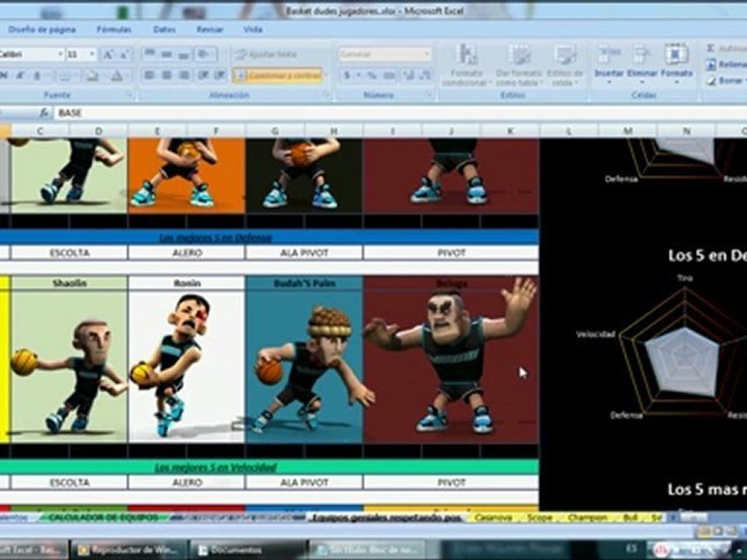Open Dar formato como tabla gallery
747x560 pixels.
[x=519, y=65]
